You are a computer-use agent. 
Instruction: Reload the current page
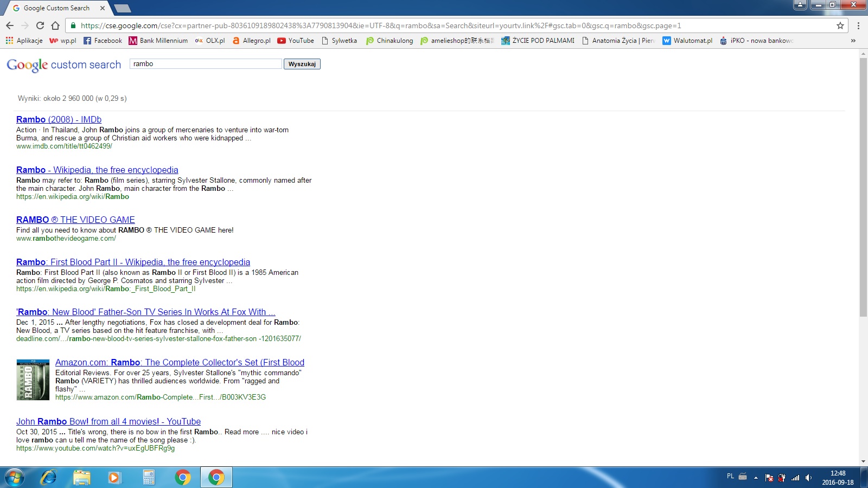point(40,25)
